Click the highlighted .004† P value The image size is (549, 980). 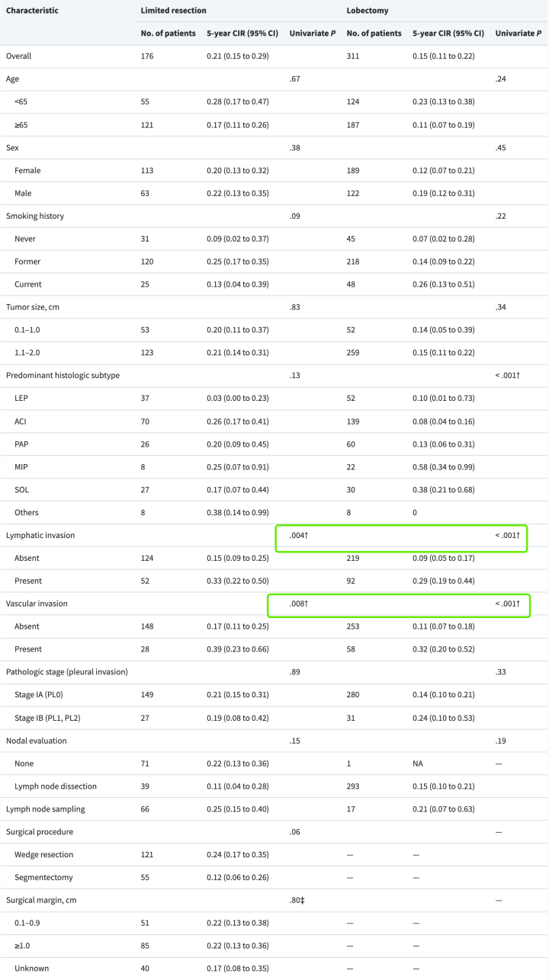coord(298,536)
